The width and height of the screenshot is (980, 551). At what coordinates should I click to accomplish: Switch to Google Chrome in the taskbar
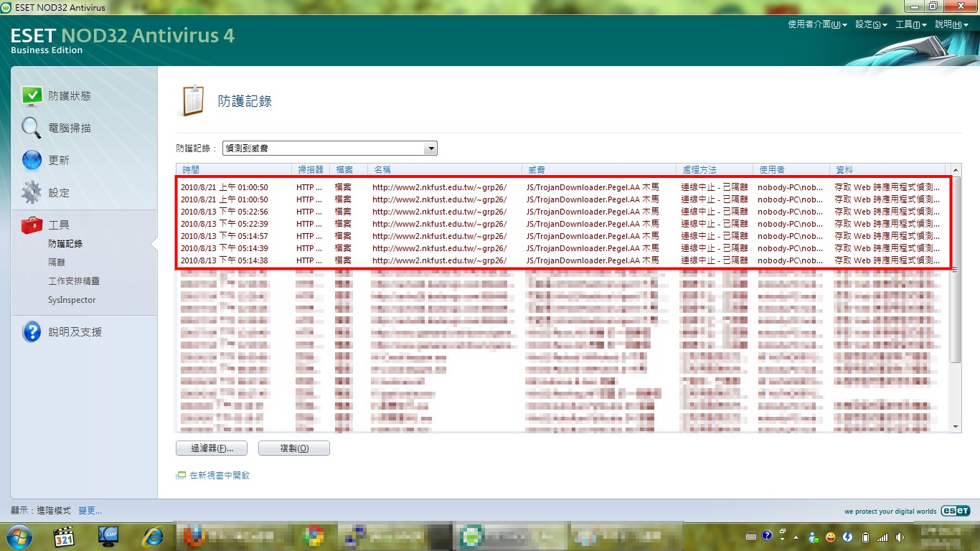tap(313, 536)
